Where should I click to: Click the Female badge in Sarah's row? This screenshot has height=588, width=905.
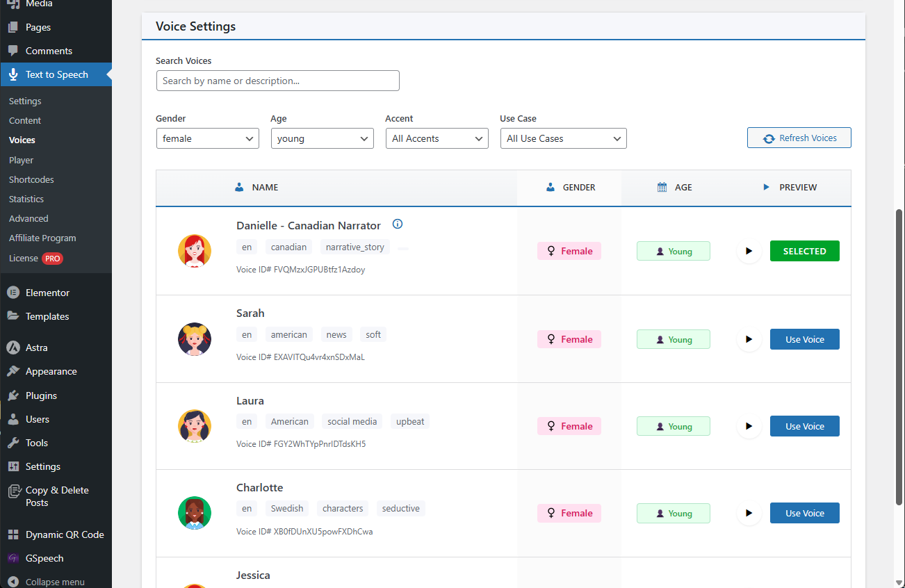point(569,339)
